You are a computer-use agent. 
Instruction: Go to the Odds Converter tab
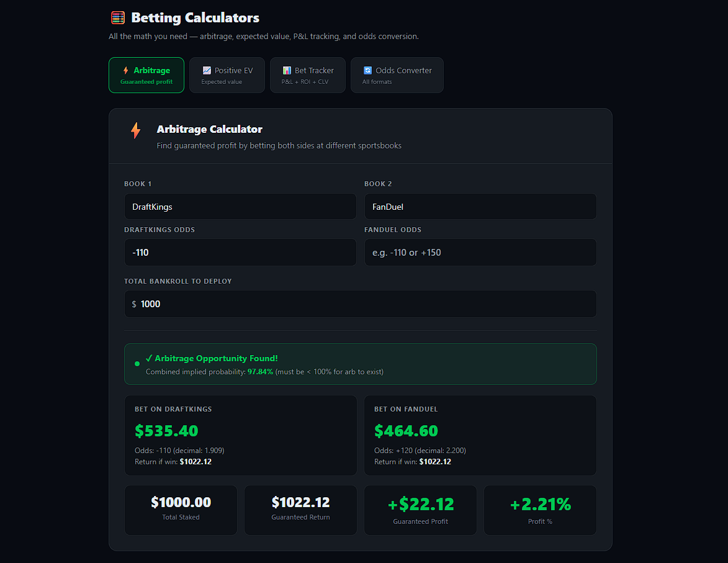(x=397, y=75)
